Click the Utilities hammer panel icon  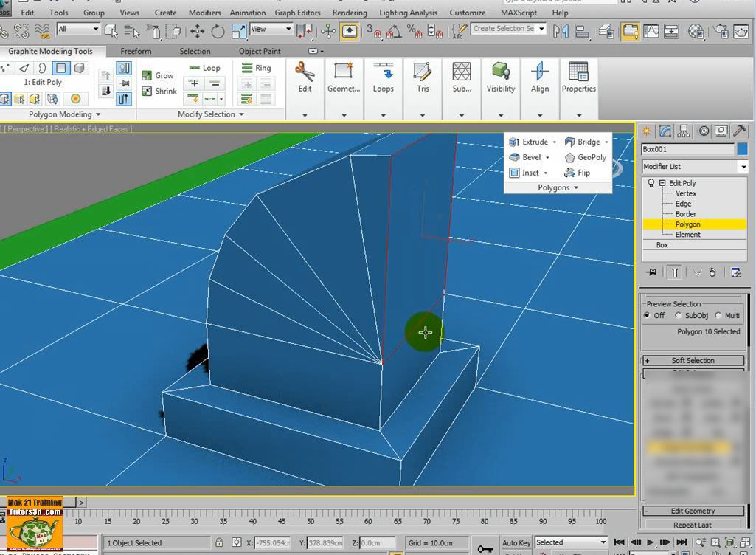pyautogui.click(x=739, y=131)
